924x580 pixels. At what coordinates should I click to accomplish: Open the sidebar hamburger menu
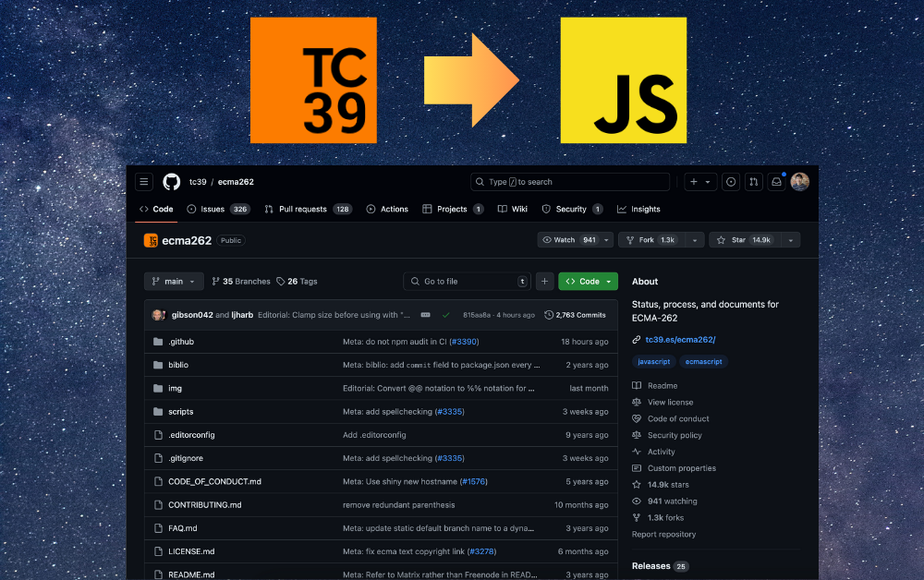pos(143,181)
